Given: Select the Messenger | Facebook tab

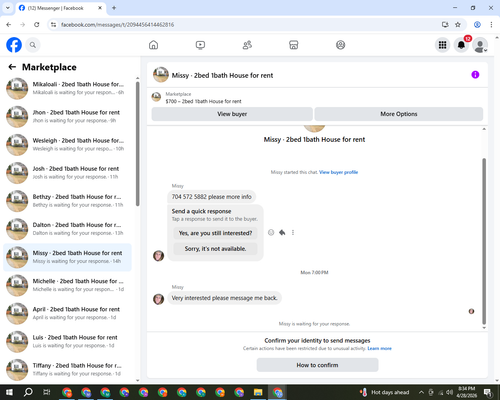Looking at the screenshot, I should [60, 8].
